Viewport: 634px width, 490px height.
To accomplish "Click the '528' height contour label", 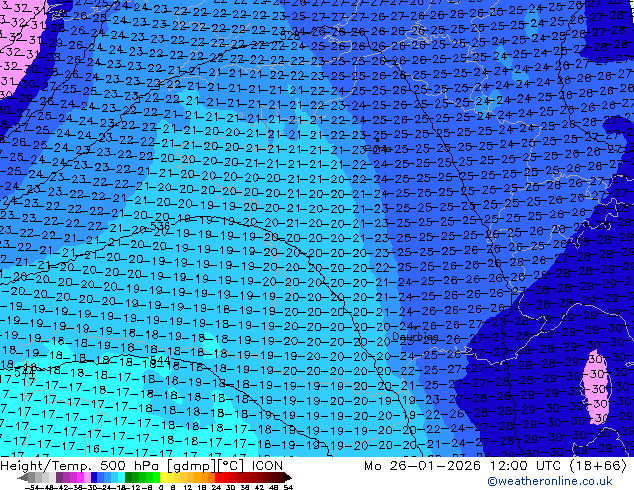I will (x=290, y=37).
